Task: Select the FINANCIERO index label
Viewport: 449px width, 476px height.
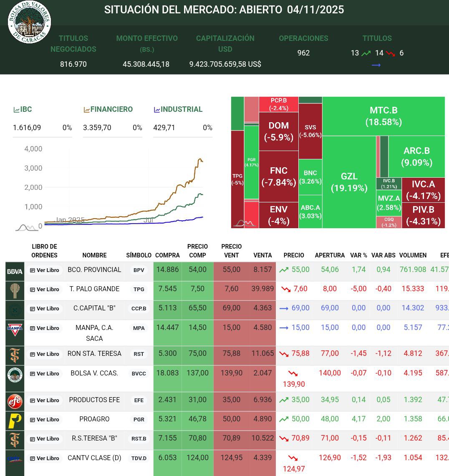Action: point(111,109)
